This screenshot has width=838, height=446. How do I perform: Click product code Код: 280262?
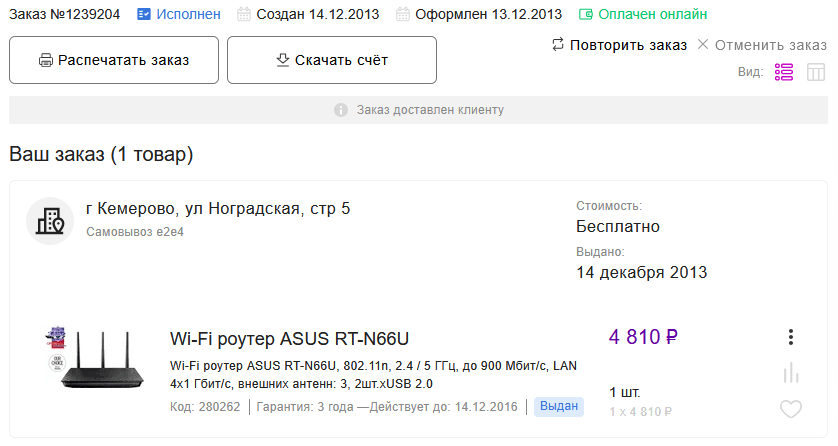205,407
